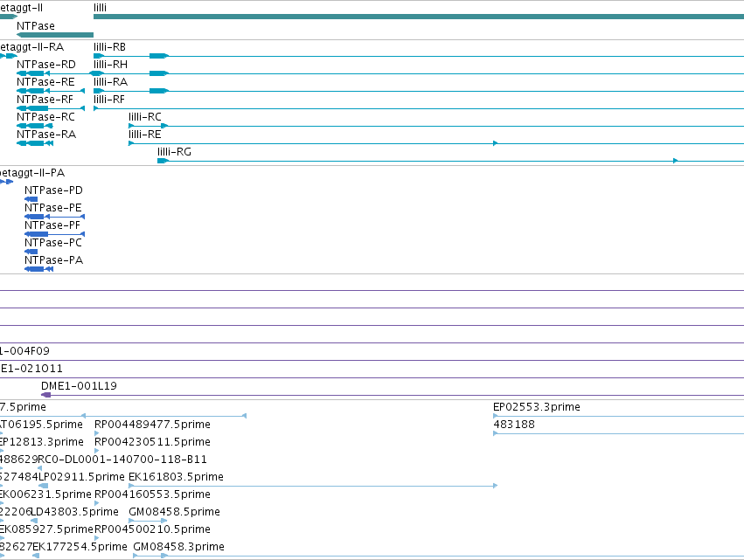Screen dimensions: 744x560
Task: Select the NTPase-PE protein label
Action: 53,208
